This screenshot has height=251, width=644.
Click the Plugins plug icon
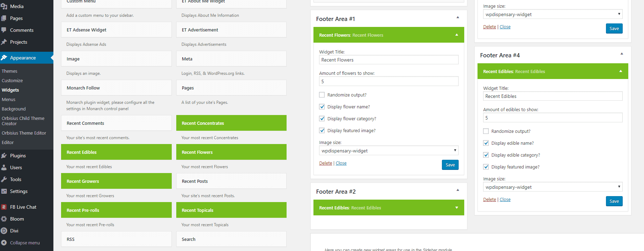(4, 156)
